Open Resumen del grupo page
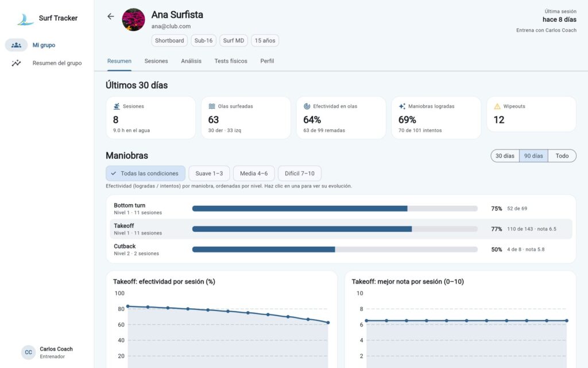The image size is (588, 368). point(57,63)
